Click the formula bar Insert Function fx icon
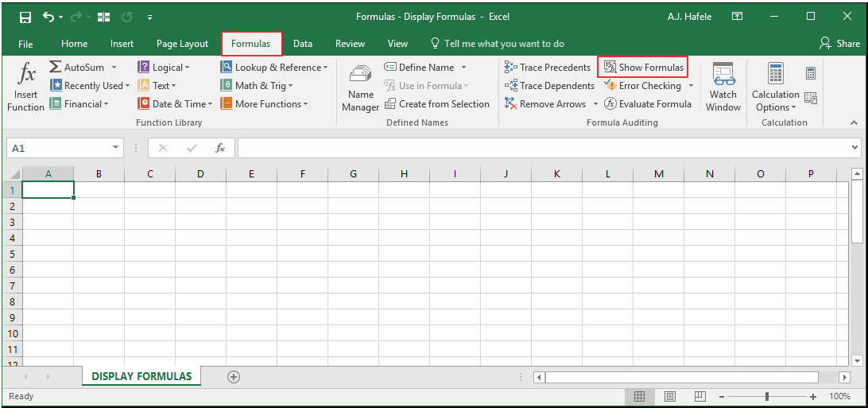 219,148
